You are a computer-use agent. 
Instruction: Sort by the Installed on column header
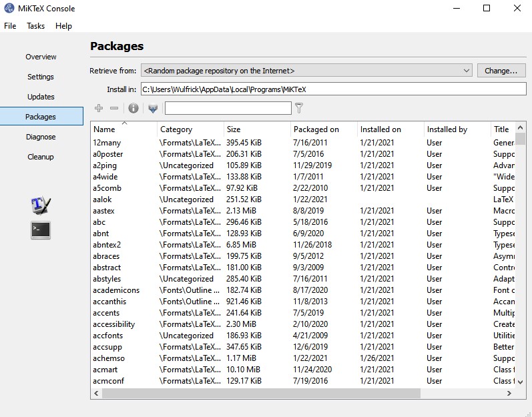coord(390,129)
